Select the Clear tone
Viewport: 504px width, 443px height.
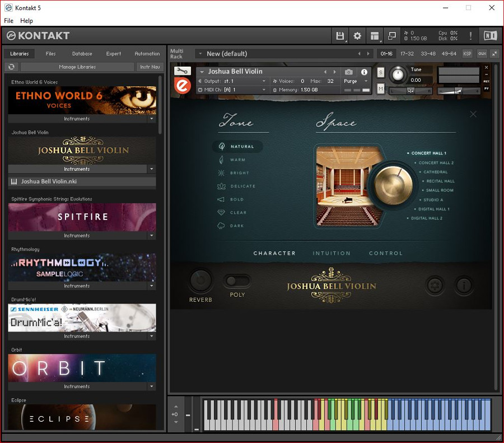pos(232,212)
